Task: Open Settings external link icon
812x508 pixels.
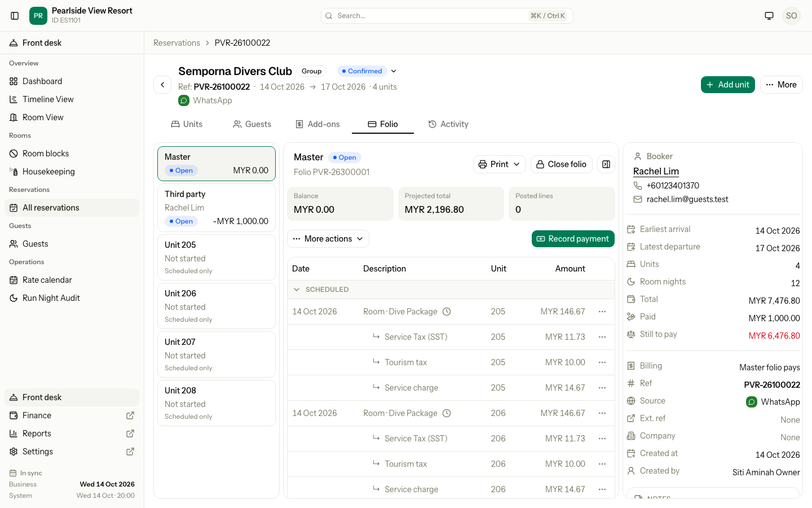Action: [130, 452]
